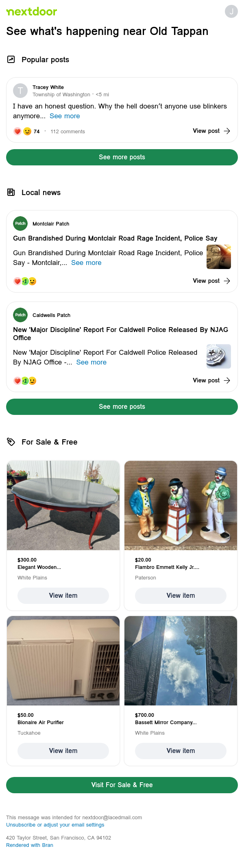
Task: Click the Popular posts trending icon
Action: [11, 59]
